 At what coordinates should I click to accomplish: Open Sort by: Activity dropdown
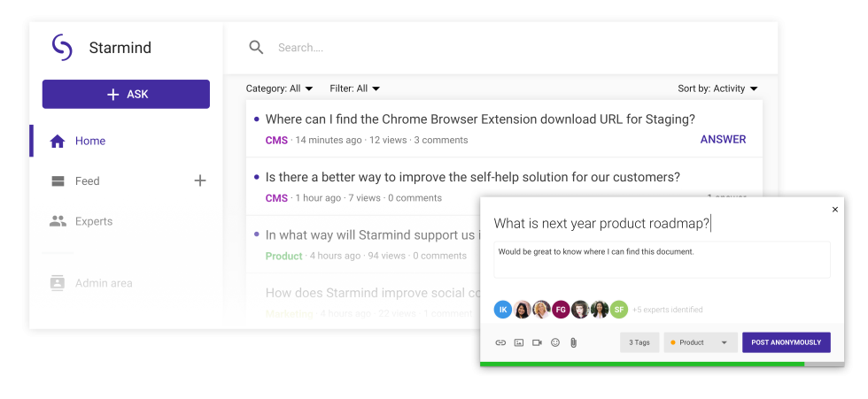coord(717,88)
